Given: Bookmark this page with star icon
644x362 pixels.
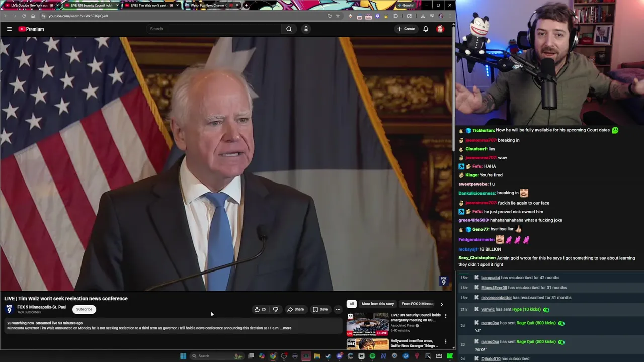Looking at the screenshot, I should coord(338,16).
